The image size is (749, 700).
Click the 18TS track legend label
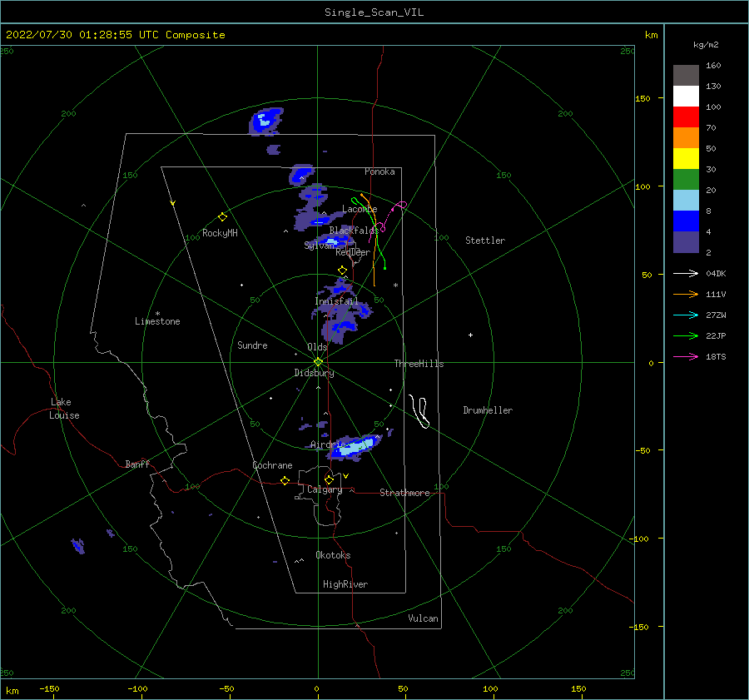(716, 356)
